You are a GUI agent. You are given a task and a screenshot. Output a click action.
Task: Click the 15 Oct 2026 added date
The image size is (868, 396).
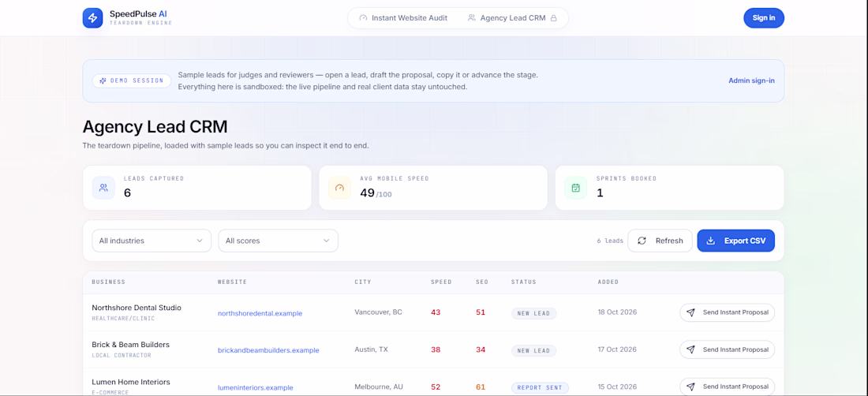[x=617, y=387]
